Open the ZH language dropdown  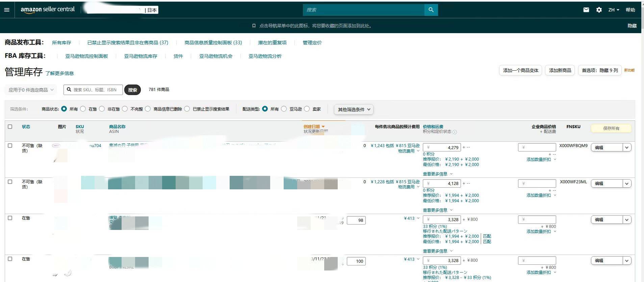(x=614, y=10)
